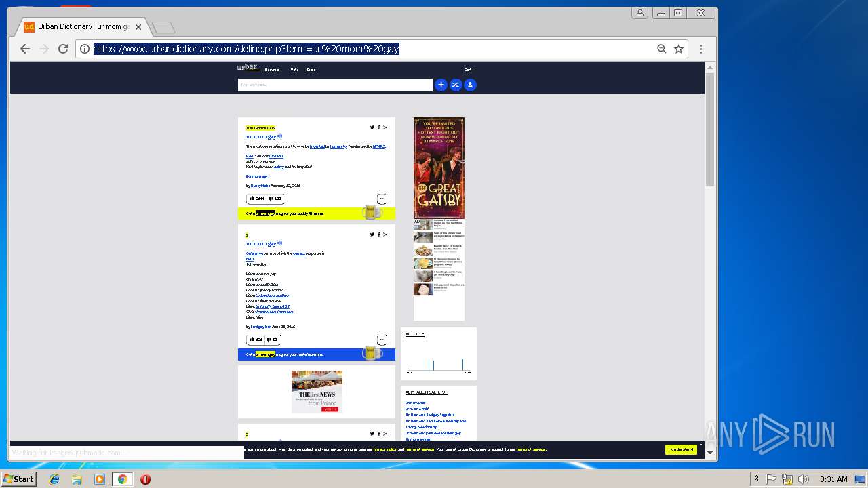This screenshot has width=868, height=488.
Task: Open the Great Gatsby advertisement
Action: (439, 168)
